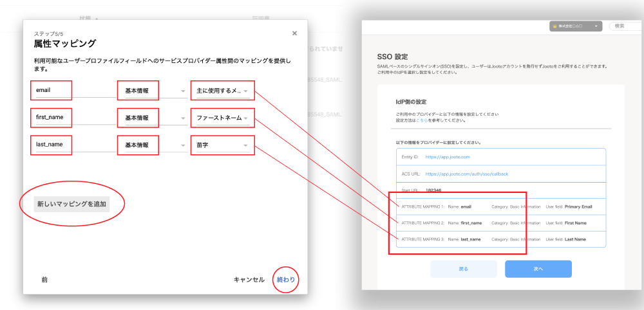Open the 基本情報 category dropdown in last_name row
The width and height of the screenshot is (644, 310).
coord(155,145)
